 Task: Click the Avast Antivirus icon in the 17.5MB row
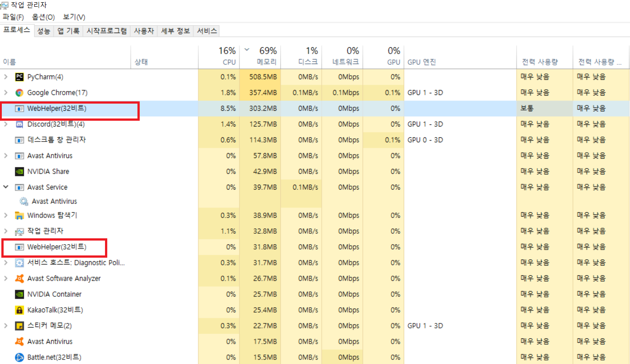pyautogui.click(x=19, y=341)
